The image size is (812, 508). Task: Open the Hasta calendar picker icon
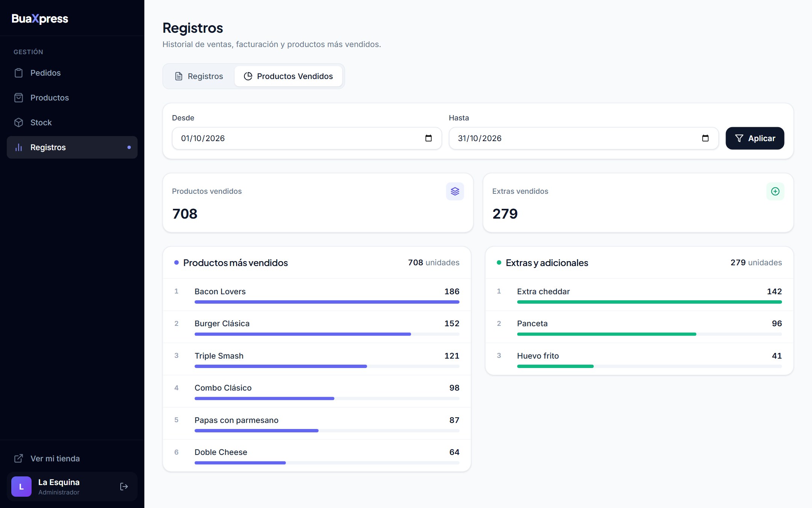click(705, 138)
